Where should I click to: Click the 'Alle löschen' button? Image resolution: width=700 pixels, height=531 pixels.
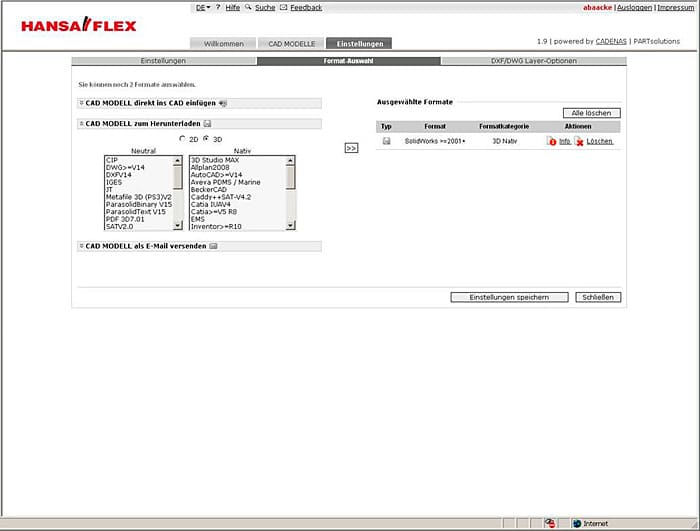(592, 113)
